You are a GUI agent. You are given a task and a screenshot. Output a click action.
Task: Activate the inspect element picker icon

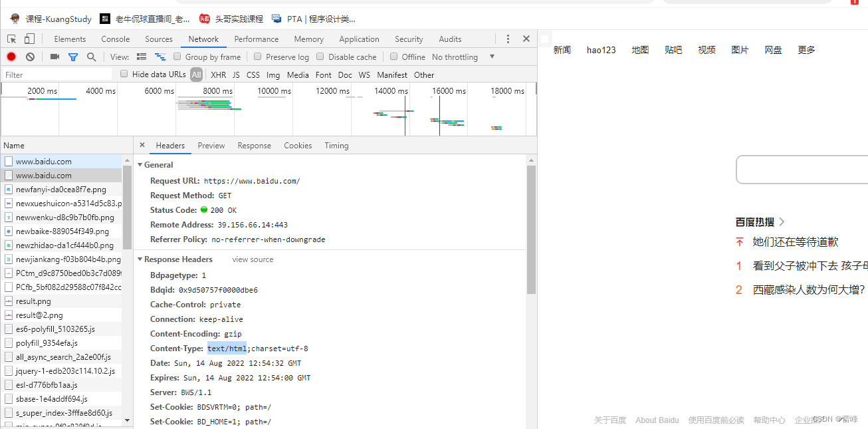point(12,39)
